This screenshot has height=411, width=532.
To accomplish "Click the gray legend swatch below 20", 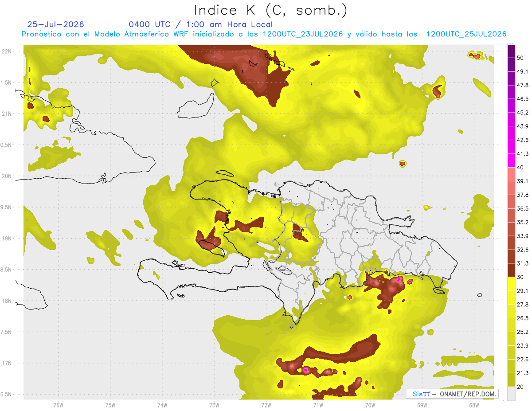I will click(511, 394).
